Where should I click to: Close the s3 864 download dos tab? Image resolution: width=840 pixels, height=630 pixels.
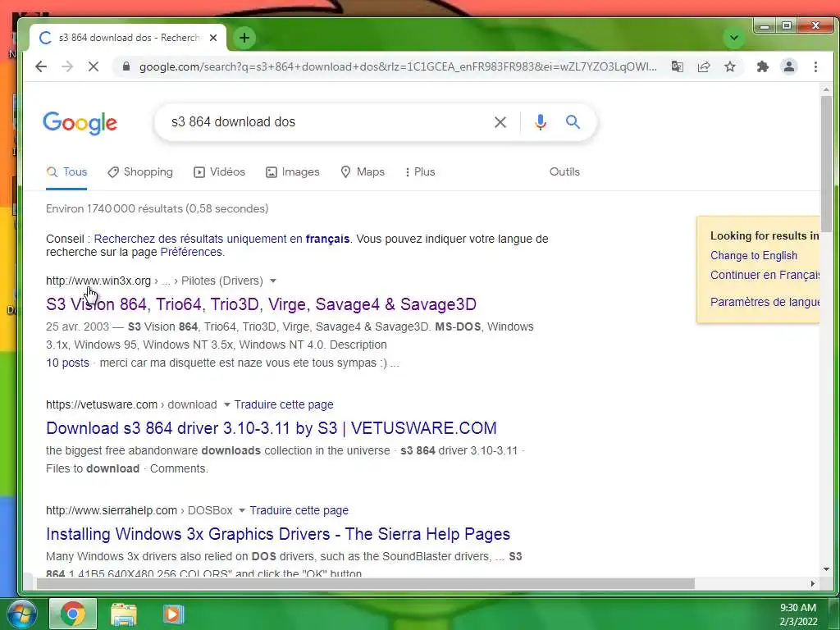pyautogui.click(x=213, y=38)
